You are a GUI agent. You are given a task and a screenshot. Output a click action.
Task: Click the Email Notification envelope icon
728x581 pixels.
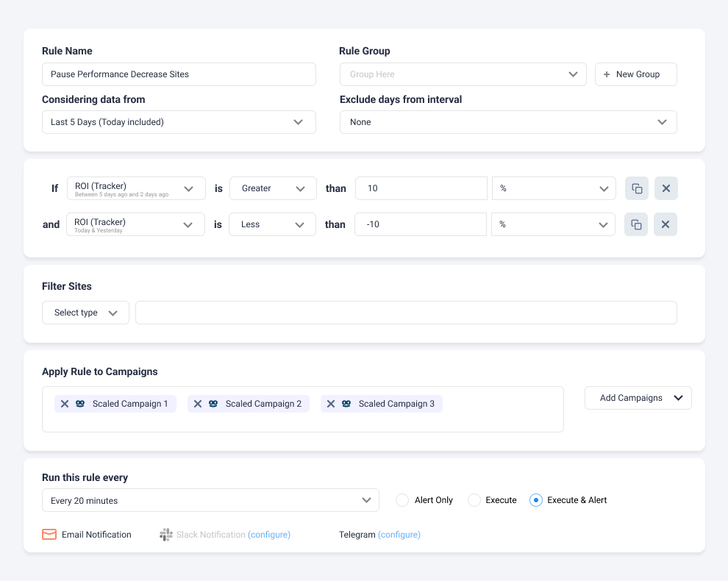pos(49,534)
